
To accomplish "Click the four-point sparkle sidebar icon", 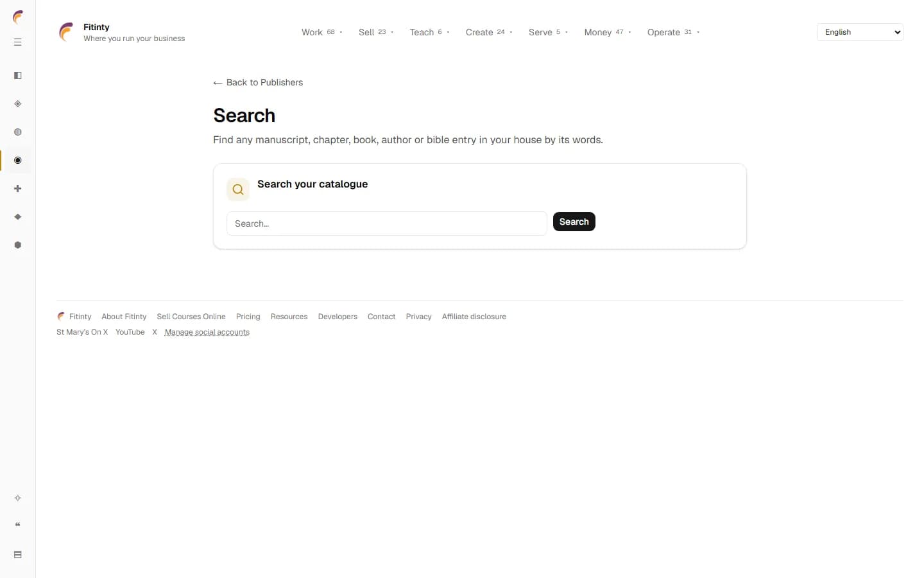I will (x=18, y=498).
